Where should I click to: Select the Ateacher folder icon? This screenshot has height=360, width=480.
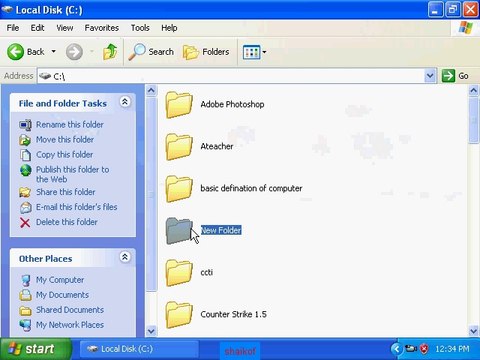pos(179,147)
